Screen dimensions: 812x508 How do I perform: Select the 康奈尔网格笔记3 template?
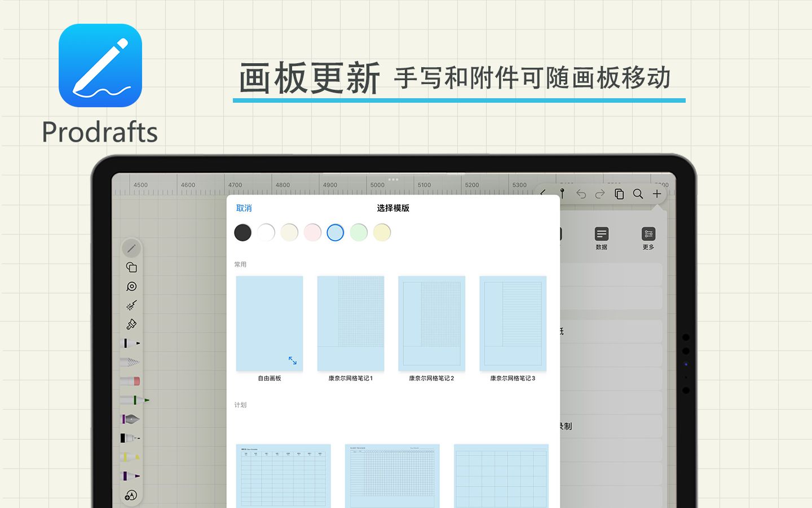513,323
